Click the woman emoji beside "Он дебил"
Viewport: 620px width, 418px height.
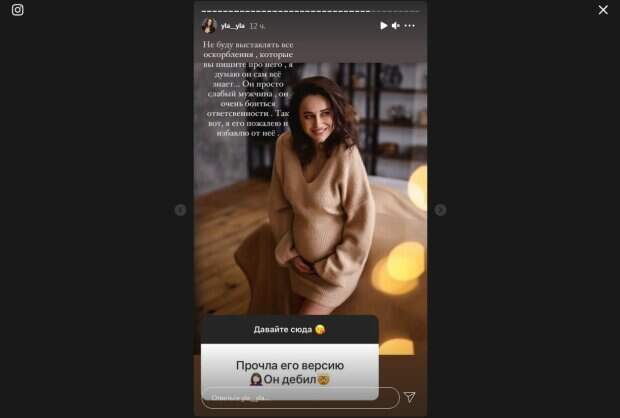[x=256, y=380]
